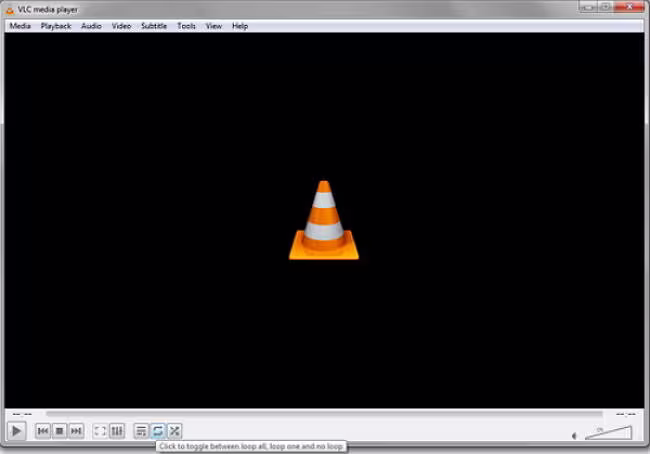Start playback with the Play button
This screenshot has width=650, height=454.
pyautogui.click(x=16, y=431)
